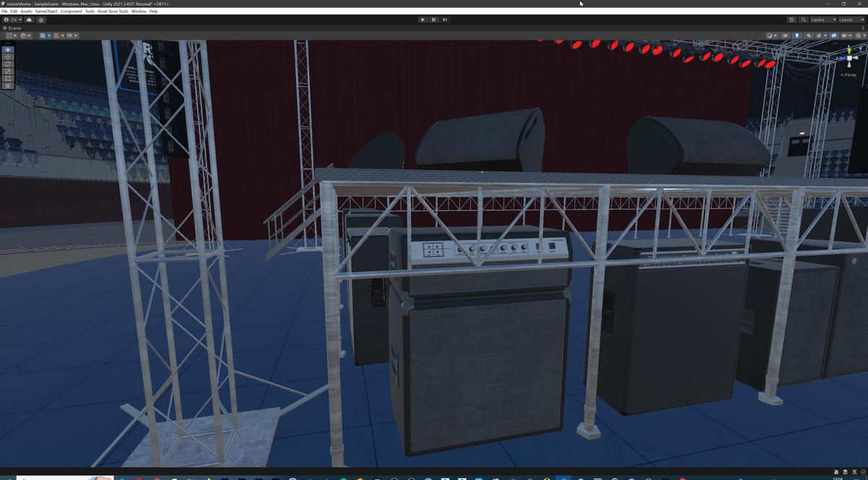Switch scene view to 2D mode
This screenshot has height=480, width=868.
tap(785, 35)
